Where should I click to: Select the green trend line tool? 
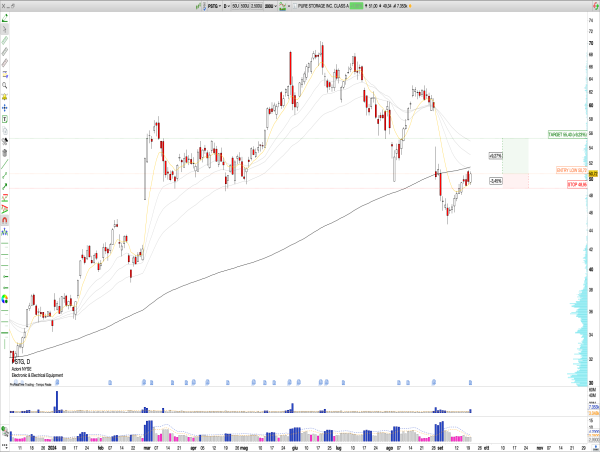5,164
